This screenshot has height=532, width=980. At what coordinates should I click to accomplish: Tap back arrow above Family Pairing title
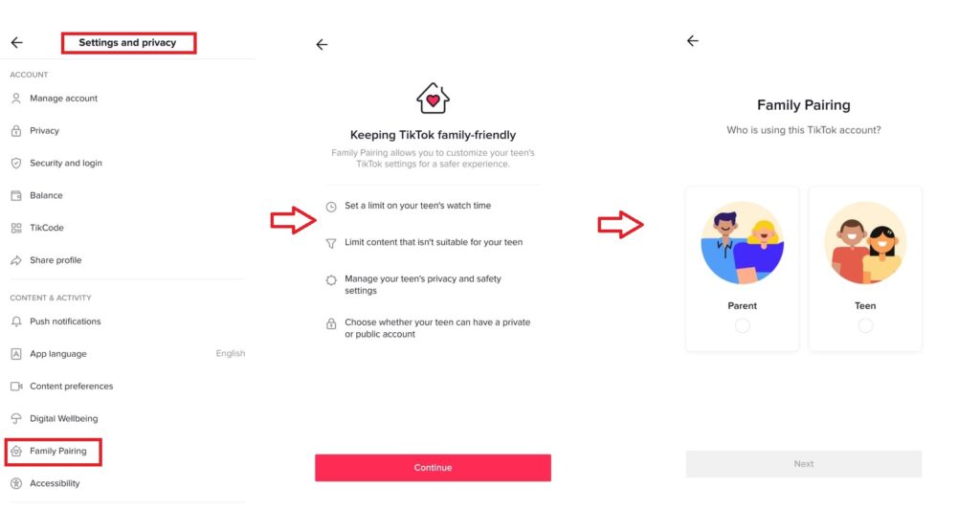click(x=693, y=40)
